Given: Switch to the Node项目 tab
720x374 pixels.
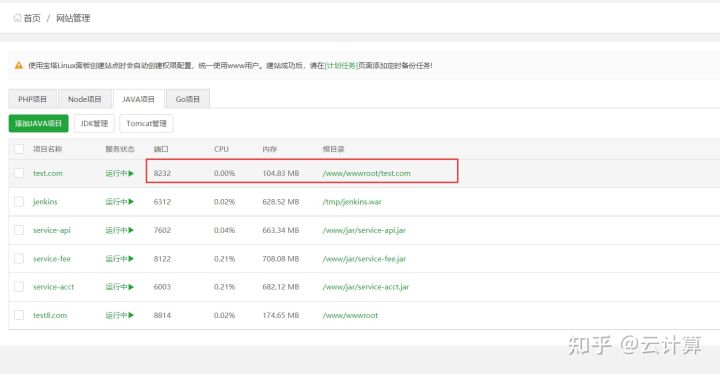Looking at the screenshot, I should click(x=84, y=99).
